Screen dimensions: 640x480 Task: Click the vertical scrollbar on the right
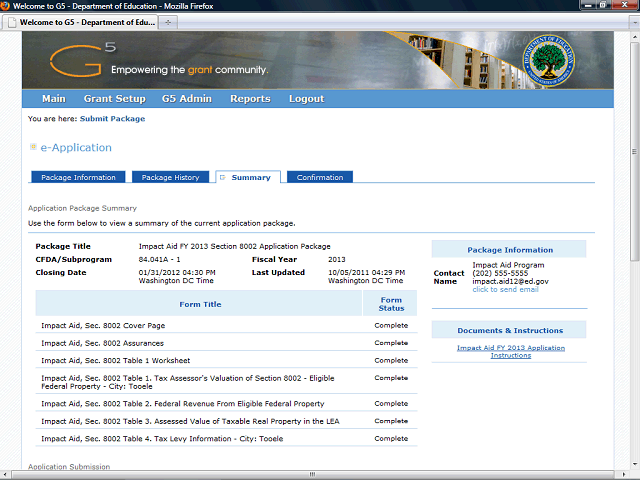pos(632,250)
